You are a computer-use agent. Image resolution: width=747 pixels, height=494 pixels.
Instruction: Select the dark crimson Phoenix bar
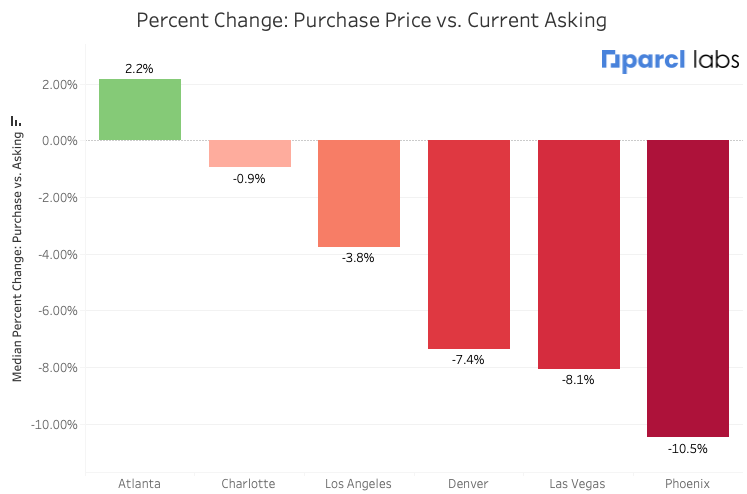point(688,288)
